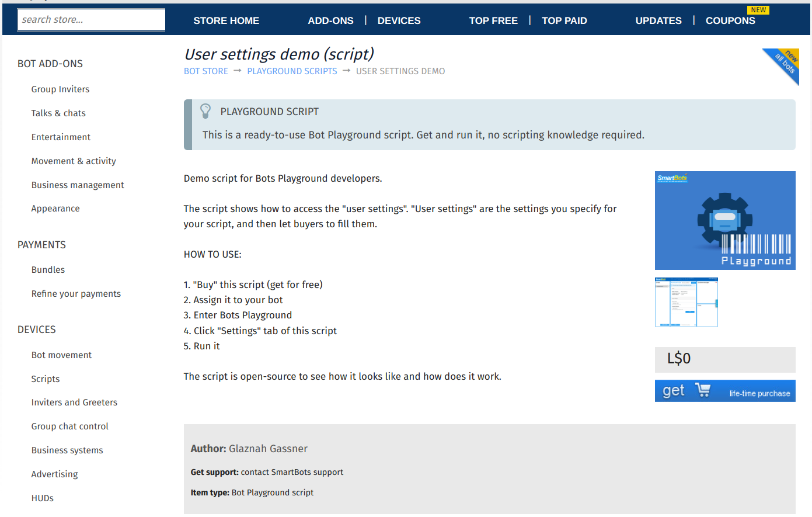The image size is (812, 517).
Task: Open the Movement & activity category
Action: pos(74,161)
